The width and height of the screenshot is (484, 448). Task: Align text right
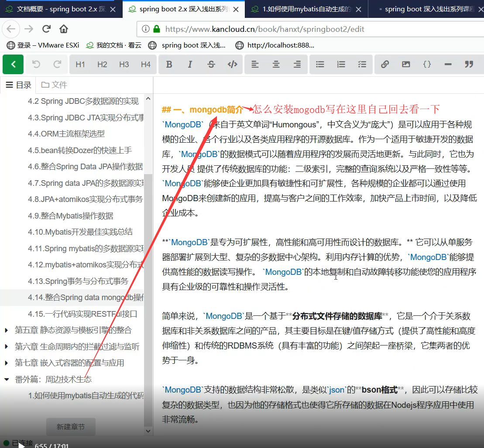pyautogui.click(x=297, y=64)
